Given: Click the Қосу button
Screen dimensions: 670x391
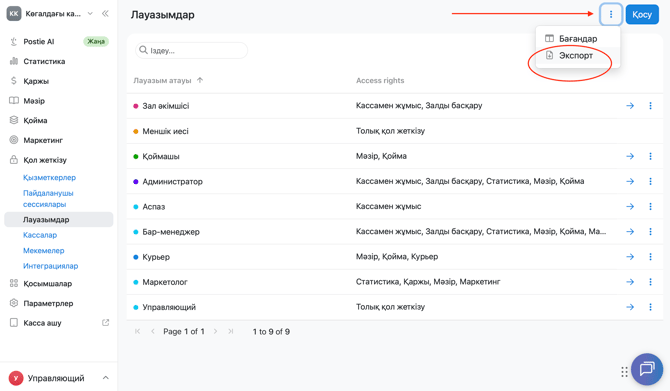Looking at the screenshot, I should (x=642, y=15).
